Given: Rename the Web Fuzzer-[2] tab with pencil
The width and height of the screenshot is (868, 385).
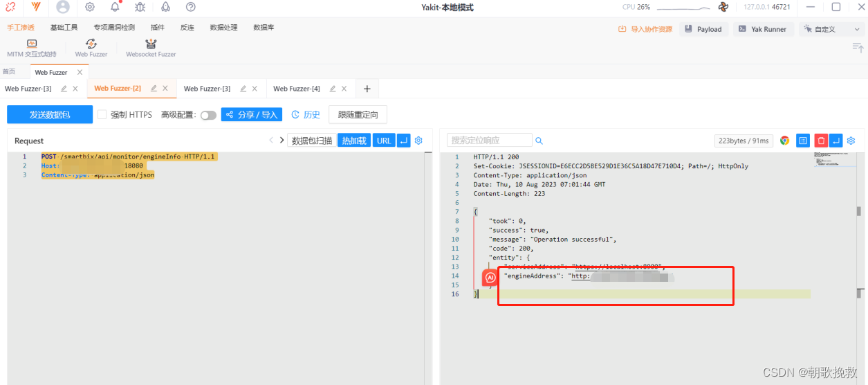Looking at the screenshot, I should point(154,89).
